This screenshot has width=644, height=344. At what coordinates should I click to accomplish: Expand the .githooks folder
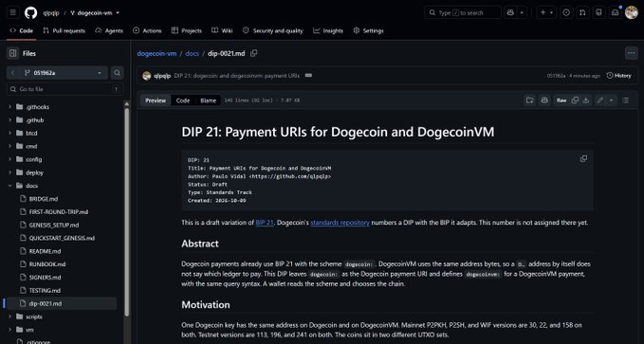(9, 107)
